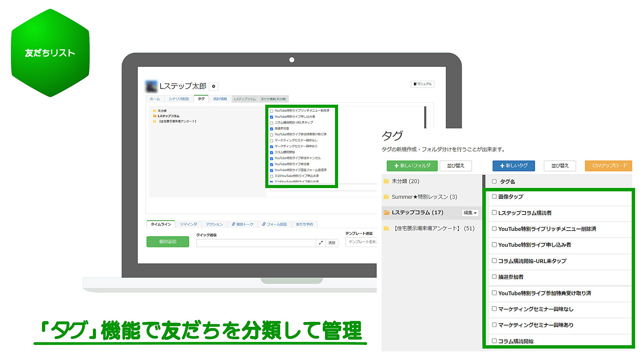Viewport: 644px width, 362px height.
Task: Check コラム購読開始-URL未タップ in tag panel
Action: tap(494, 260)
